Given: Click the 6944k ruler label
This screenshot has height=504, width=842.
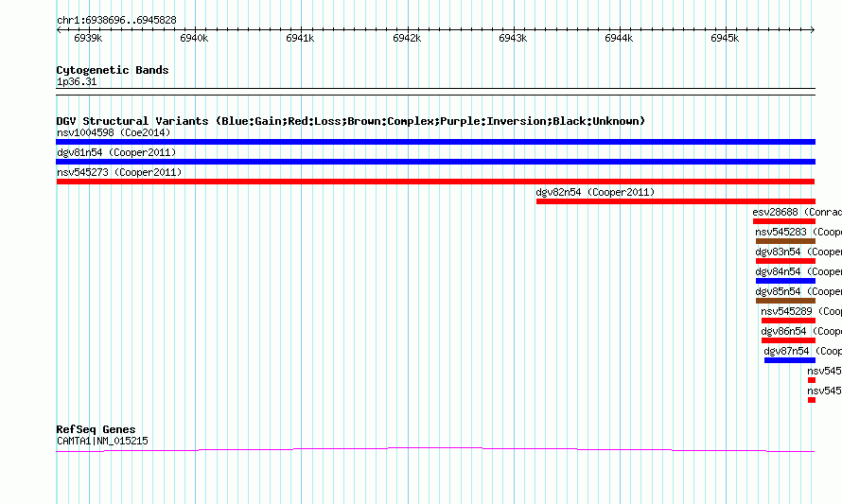Looking at the screenshot, I should point(619,38).
